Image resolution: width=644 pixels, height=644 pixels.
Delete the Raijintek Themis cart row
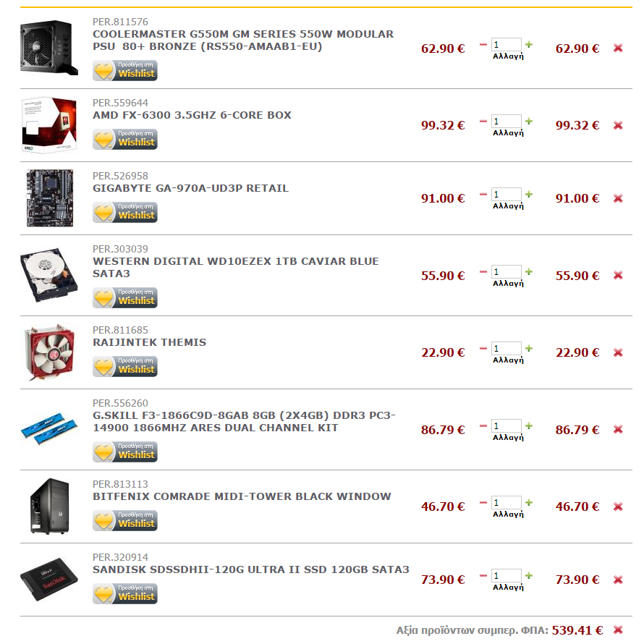point(618,352)
